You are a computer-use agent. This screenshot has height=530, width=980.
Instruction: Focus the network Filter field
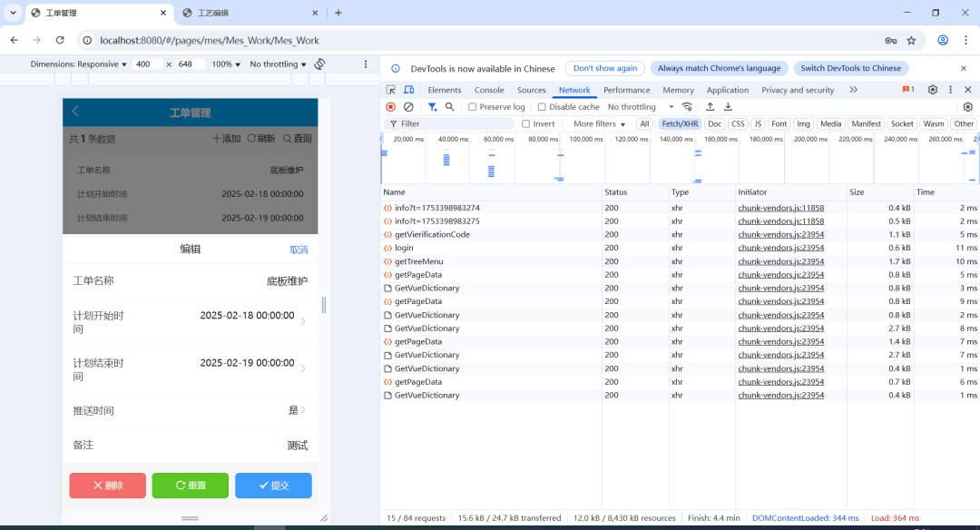pos(450,123)
